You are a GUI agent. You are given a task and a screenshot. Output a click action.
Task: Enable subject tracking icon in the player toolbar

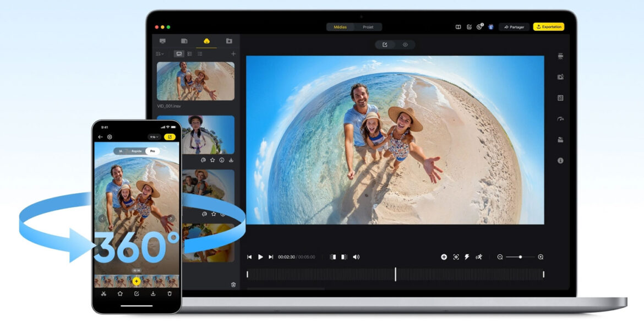[x=456, y=257]
